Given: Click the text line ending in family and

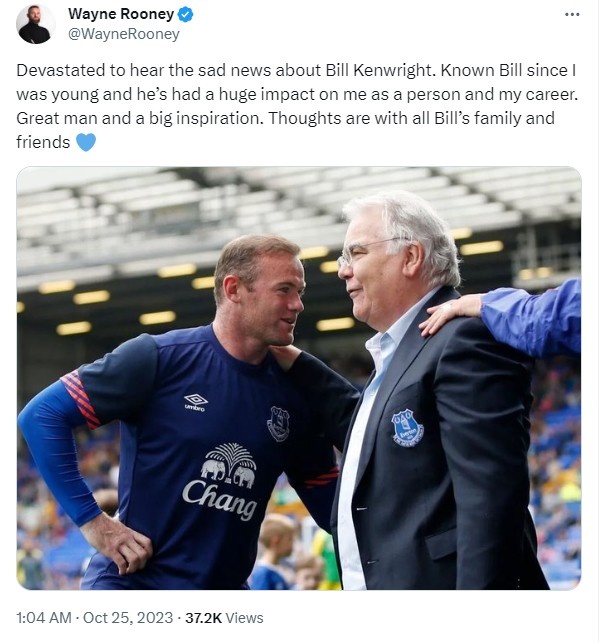Looking at the screenshot, I should pos(285,118).
